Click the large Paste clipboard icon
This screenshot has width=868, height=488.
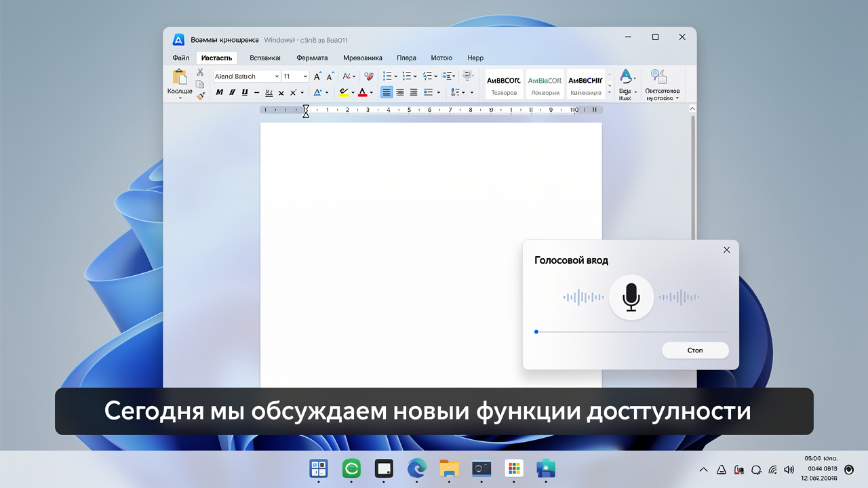coord(180,77)
